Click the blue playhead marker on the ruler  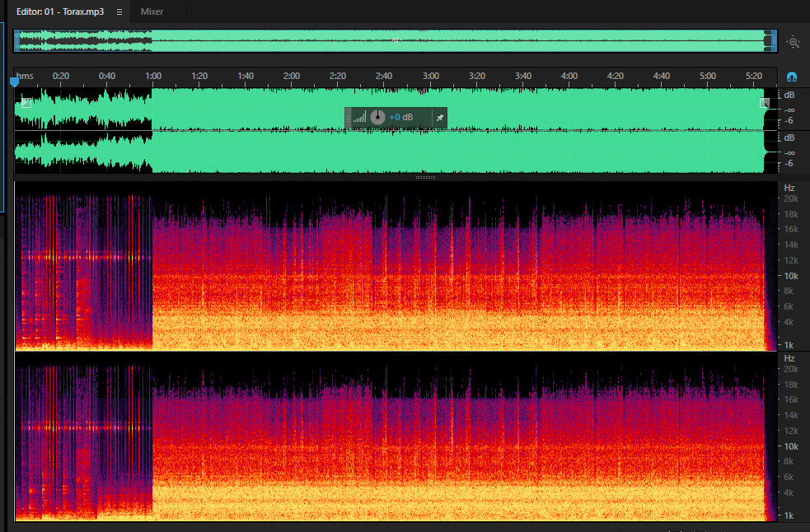(x=15, y=82)
